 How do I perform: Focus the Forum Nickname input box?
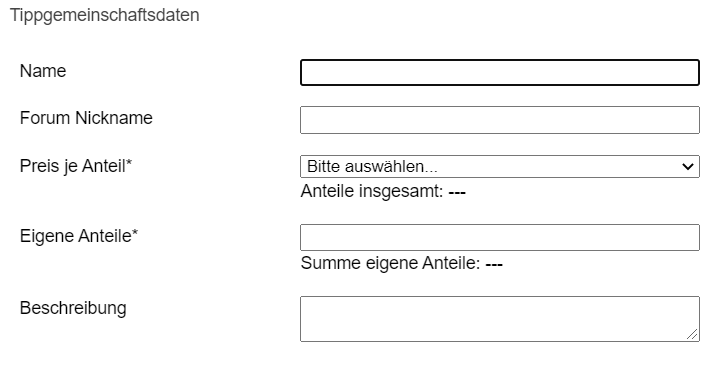pos(499,120)
